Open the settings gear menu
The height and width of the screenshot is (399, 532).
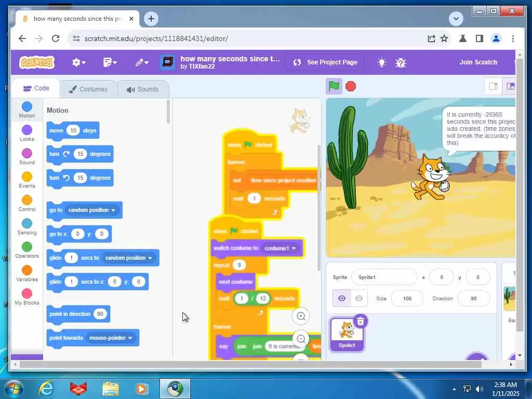point(78,62)
